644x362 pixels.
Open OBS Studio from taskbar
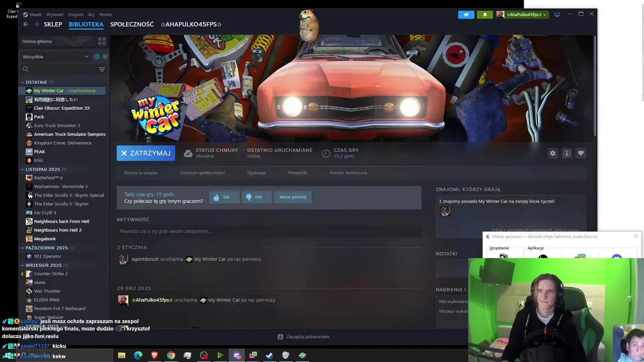(204, 355)
